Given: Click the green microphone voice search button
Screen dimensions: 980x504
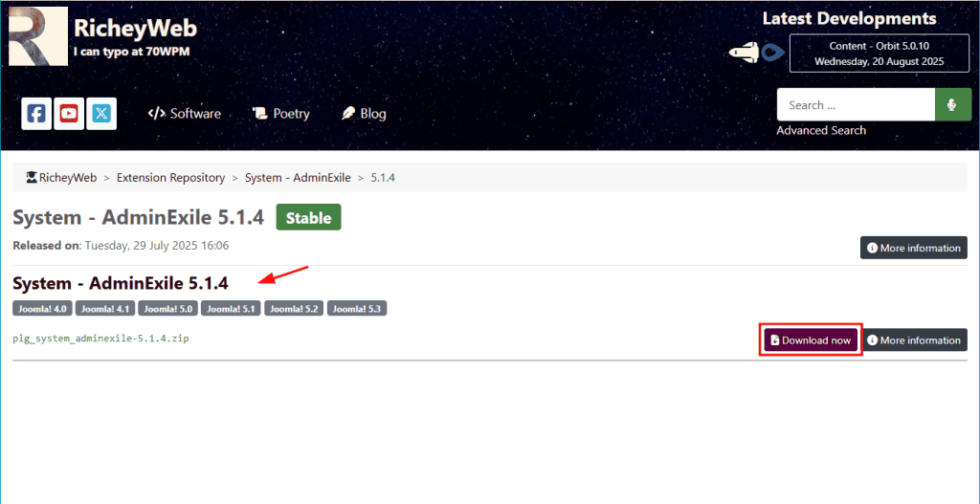Looking at the screenshot, I should click(952, 105).
